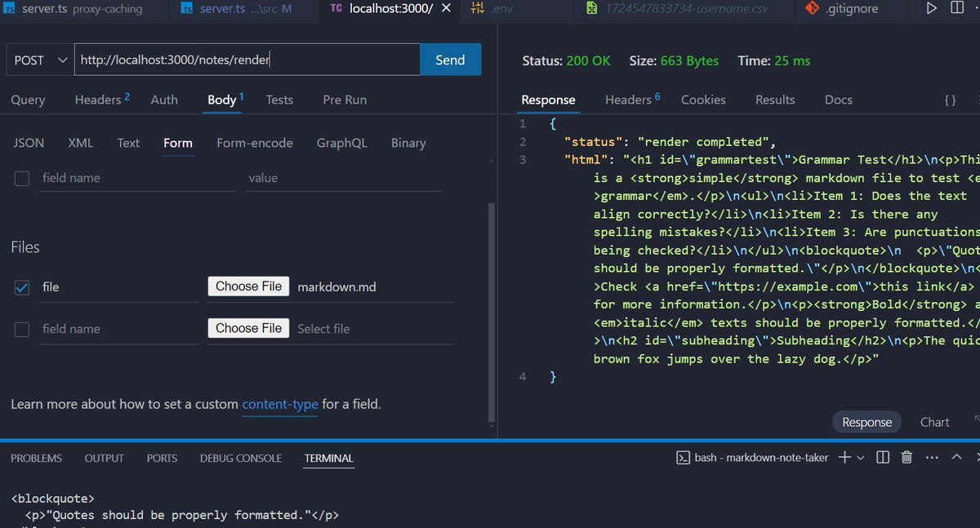Switch to the OUTPUT panel tab

(105, 458)
